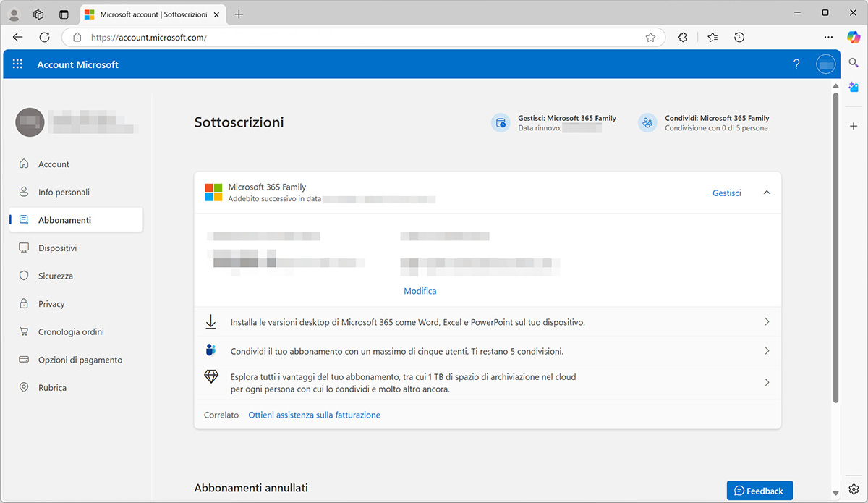Collapse the Microsoft 365 Family card
Screen dimensions: 868x503
coord(767,193)
